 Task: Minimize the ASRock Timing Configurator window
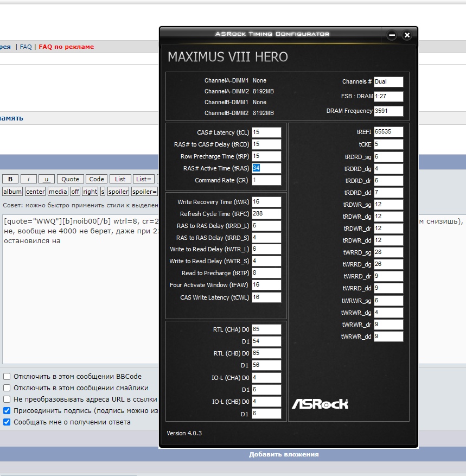(392, 35)
